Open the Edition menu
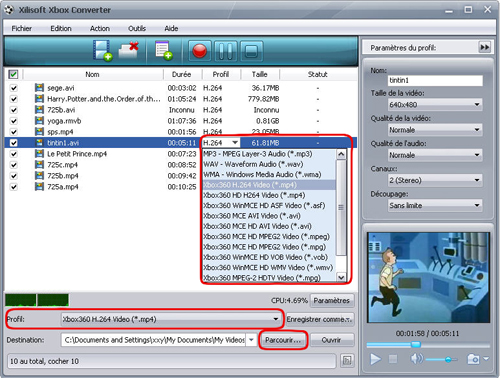 (x=61, y=28)
